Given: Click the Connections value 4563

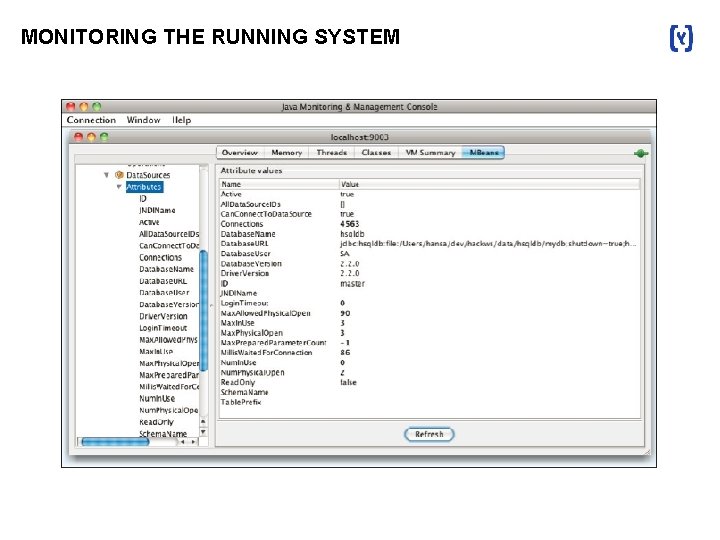Looking at the screenshot, I should (349, 224).
